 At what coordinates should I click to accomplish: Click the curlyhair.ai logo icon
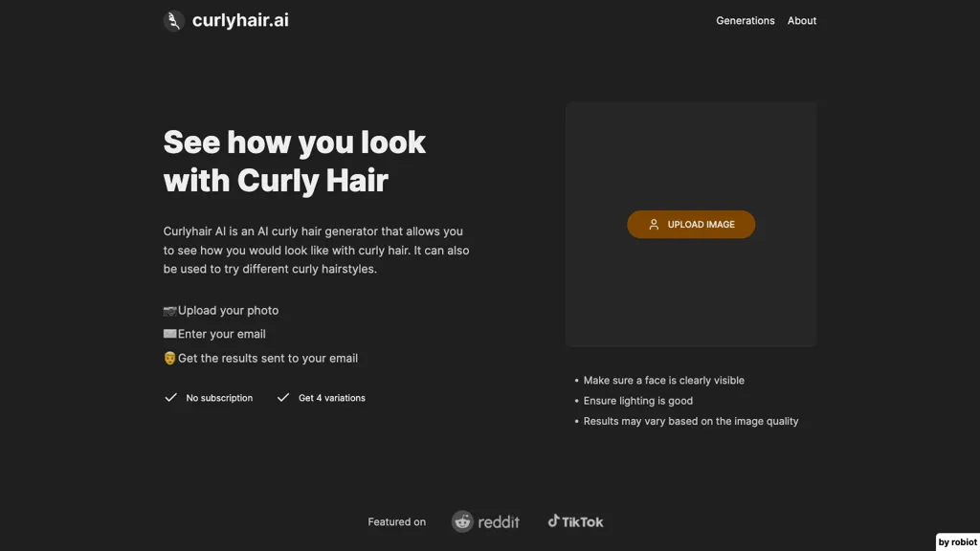174,21
